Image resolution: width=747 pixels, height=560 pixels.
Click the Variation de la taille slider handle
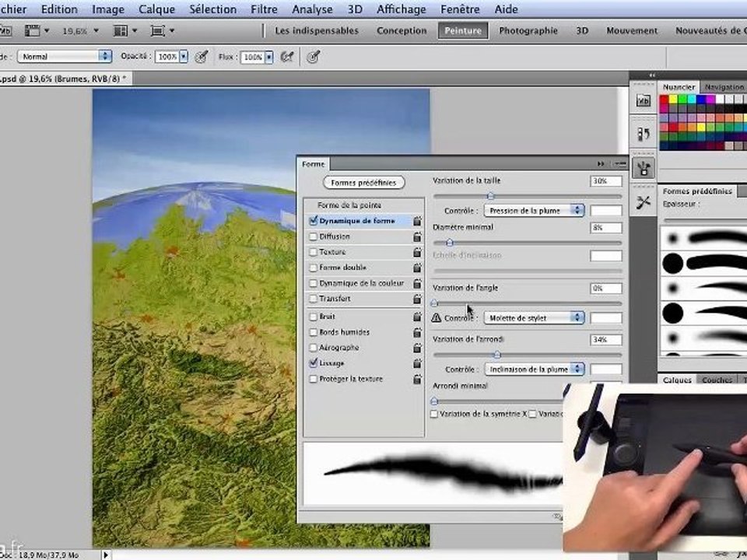pyautogui.click(x=491, y=196)
